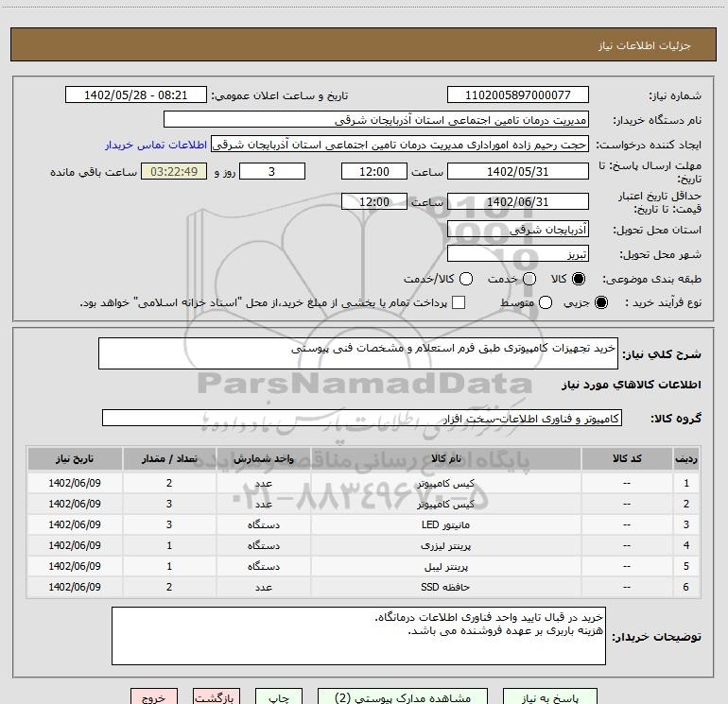Click the گروه کالا field
This screenshot has width=728, height=704.
(362, 418)
